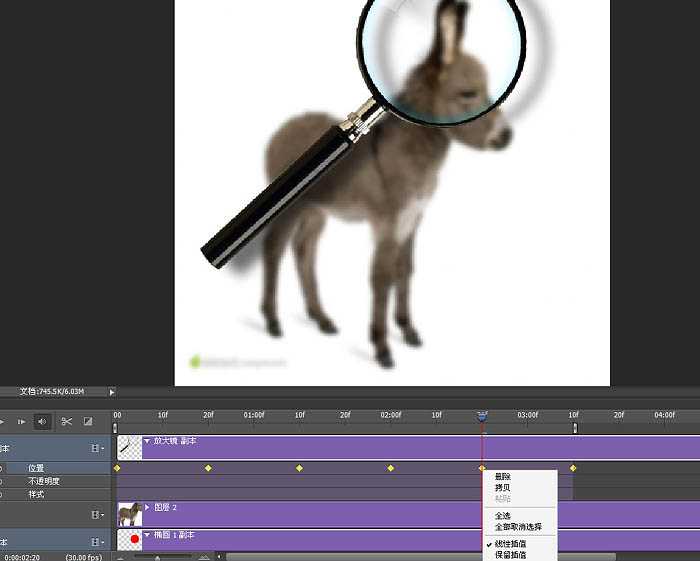Image resolution: width=700 pixels, height=561 pixels.
Task: Click the blue playhead on the timeline ruler
Action: coord(482,415)
